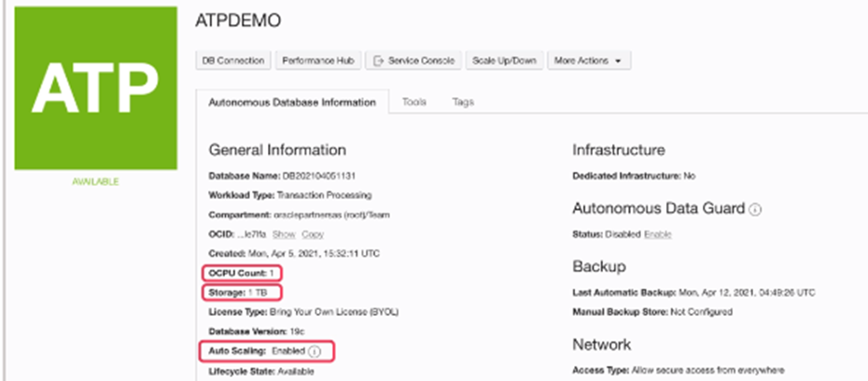This screenshot has height=381, width=868.
Task: Click the Last Automatic Backup timestamp
Action: pos(747,292)
